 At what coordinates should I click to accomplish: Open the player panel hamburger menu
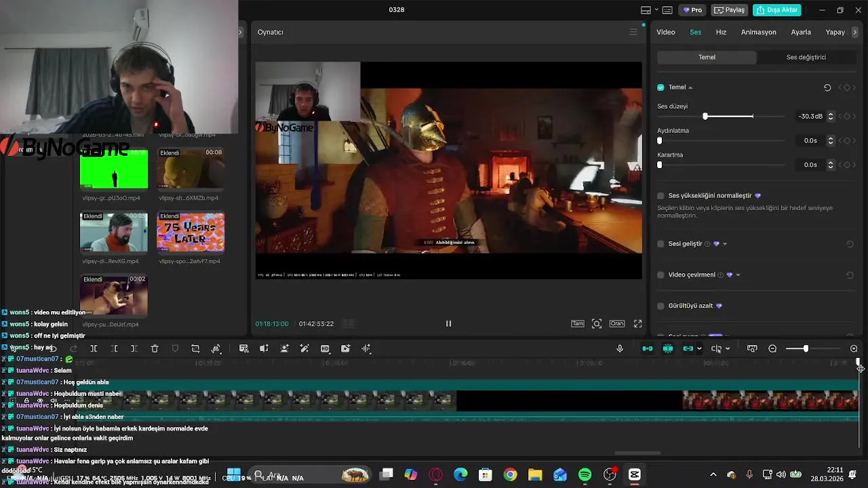click(633, 32)
